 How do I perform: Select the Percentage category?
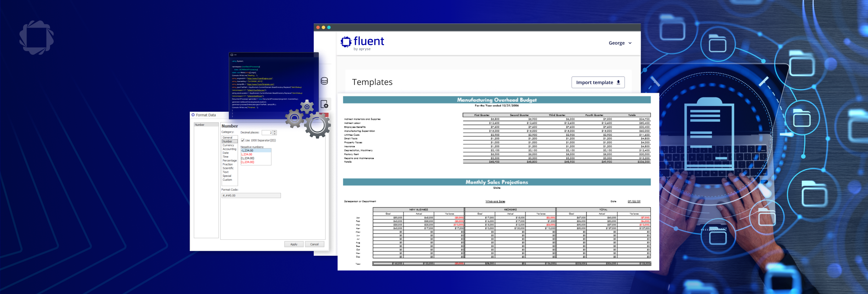230,161
